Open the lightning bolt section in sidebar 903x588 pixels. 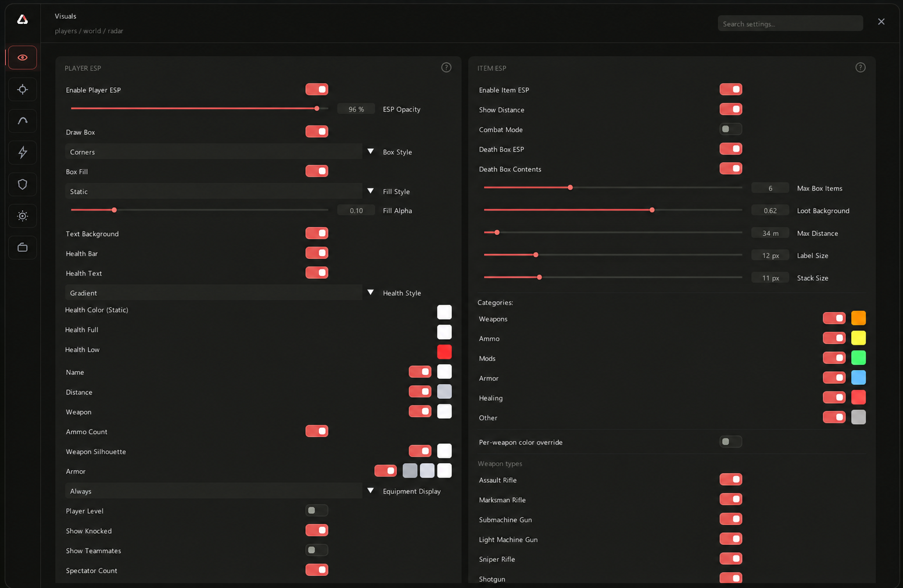23,152
